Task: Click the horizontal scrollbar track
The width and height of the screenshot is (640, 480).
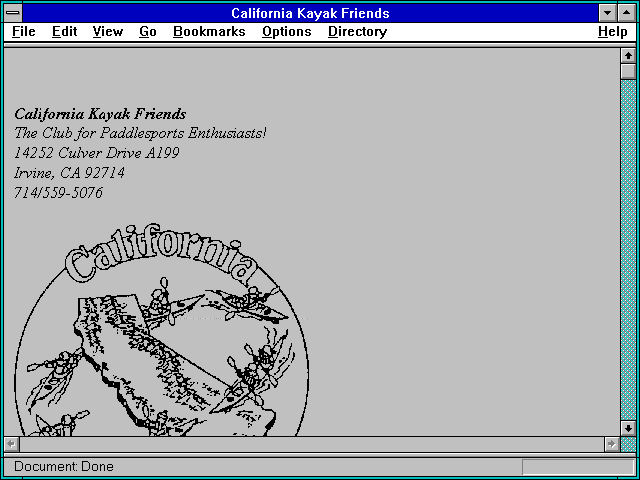Action: [312, 444]
